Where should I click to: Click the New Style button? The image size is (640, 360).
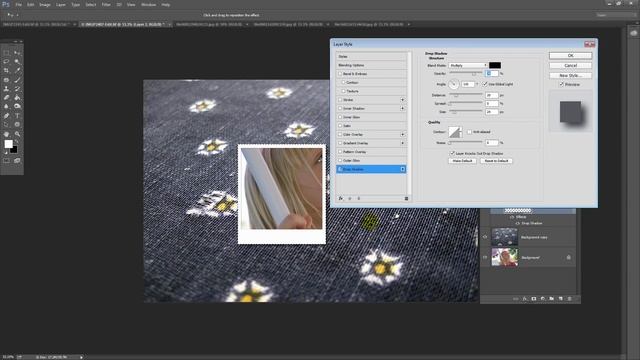coord(570,76)
